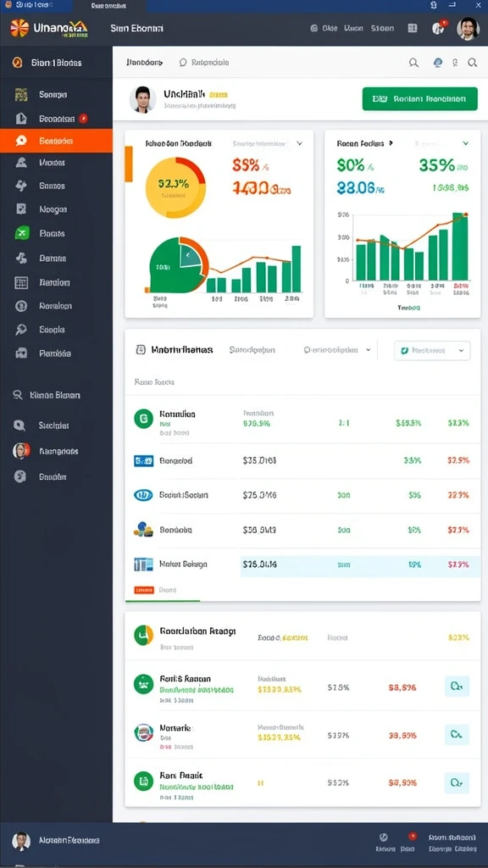Click the grid icon in the dark header
Viewport: 488px width, 868px height.
coord(413,28)
